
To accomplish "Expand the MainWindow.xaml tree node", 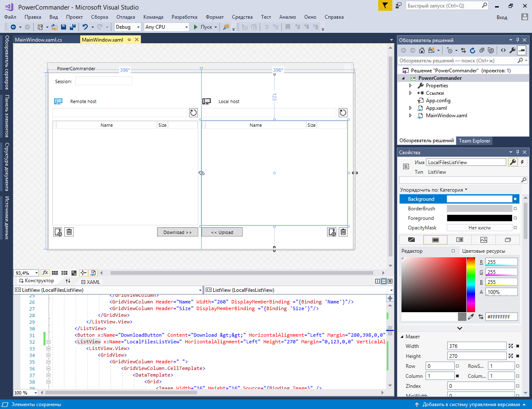I will coord(410,116).
